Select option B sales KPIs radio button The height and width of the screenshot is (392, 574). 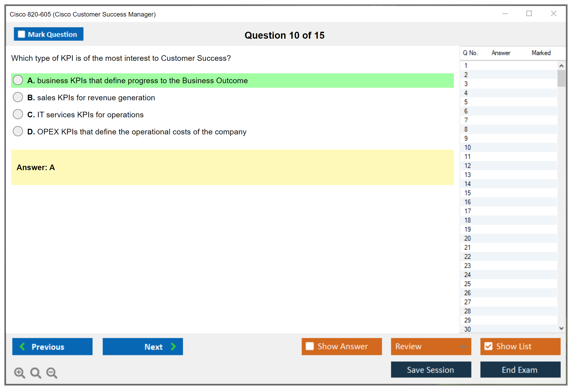coord(18,97)
